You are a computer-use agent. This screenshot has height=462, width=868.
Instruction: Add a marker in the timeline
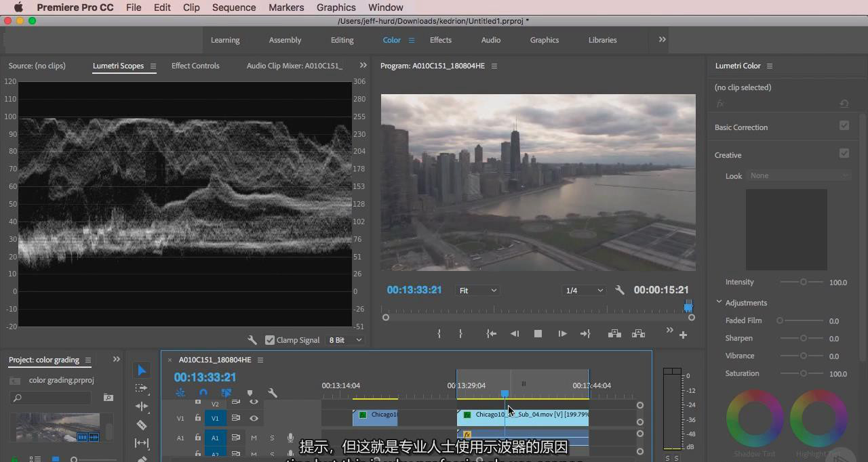click(x=250, y=393)
